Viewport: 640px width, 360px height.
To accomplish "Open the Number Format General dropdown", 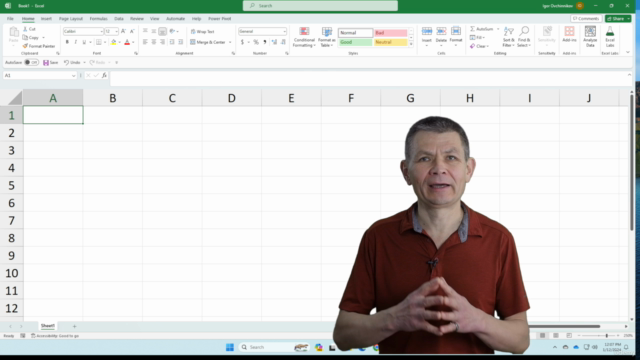I will 284,31.
